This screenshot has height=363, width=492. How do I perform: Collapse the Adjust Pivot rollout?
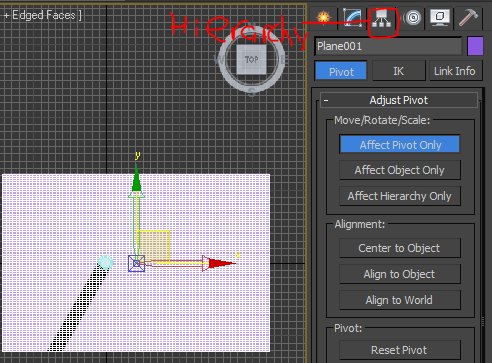399,100
